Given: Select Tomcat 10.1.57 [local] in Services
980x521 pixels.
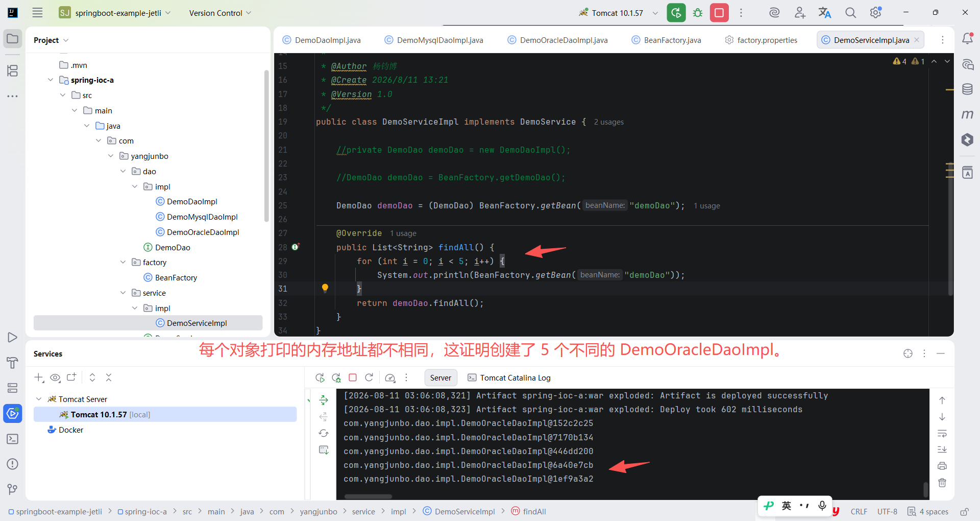Looking at the screenshot, I should point(165,414).
